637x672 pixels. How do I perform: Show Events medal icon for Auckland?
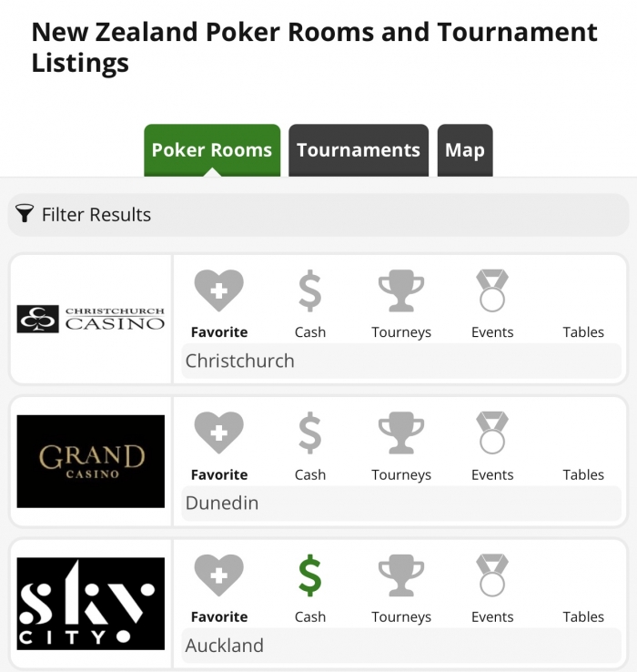(492, 575)
